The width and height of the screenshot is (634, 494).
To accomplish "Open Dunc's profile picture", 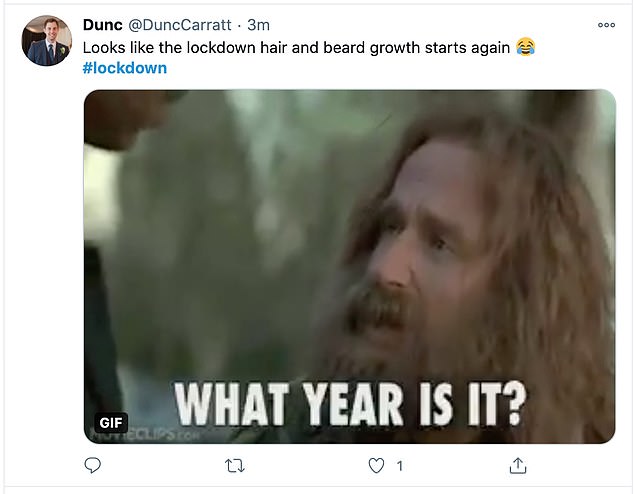I will click(x=48, y=41).
